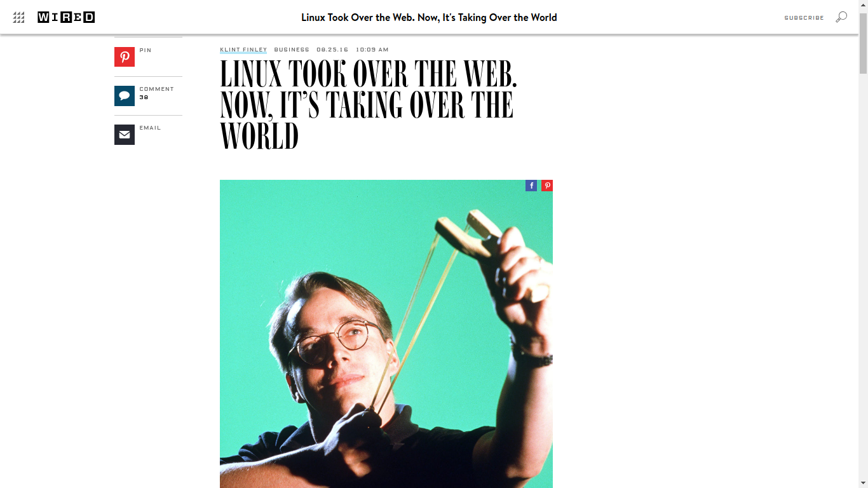Click the scrollbar down arrow
Image resolution: width=868 pixels, height=488 pixels.
(x=863, y=483)
